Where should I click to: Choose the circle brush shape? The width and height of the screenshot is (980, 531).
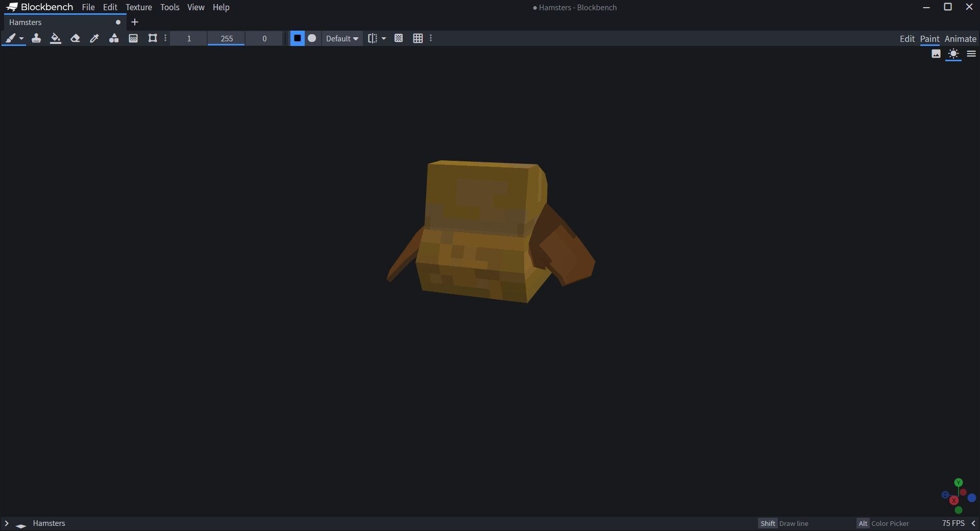point(312,38)
